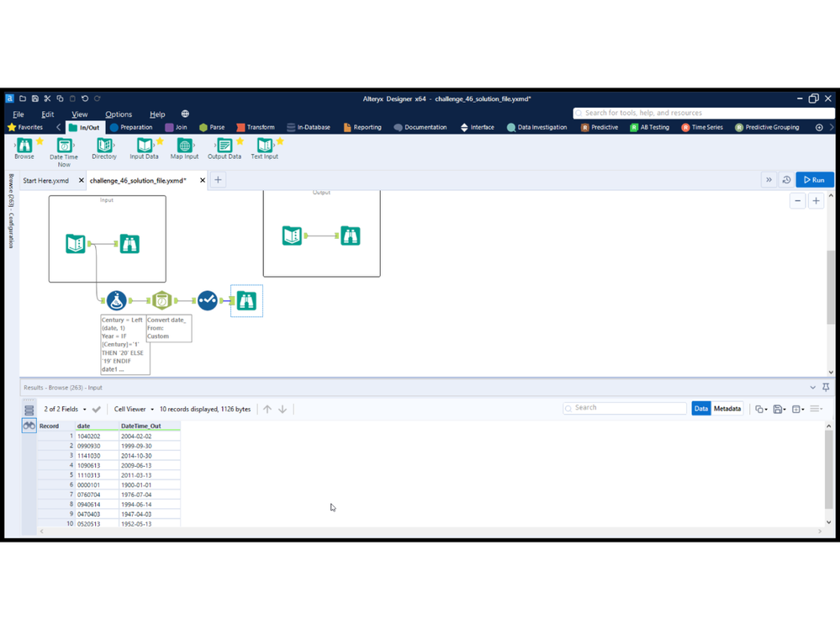Viewport: 840px width, 630px height.
Task: Close the Start Here.yxmd tab
Action: tap(82, 181)
